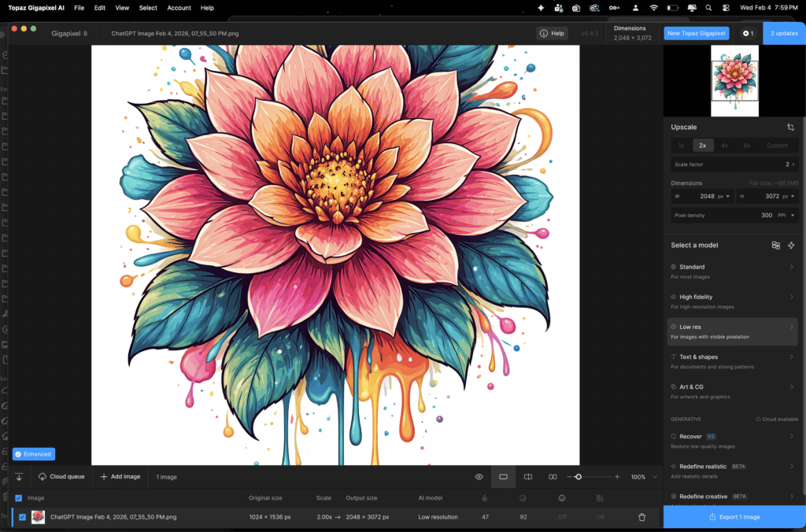Click the Export 1 image button
Image resolution: width=806 pixels, height=532 pixels.
pyautogui.click(x=734, y=517)
